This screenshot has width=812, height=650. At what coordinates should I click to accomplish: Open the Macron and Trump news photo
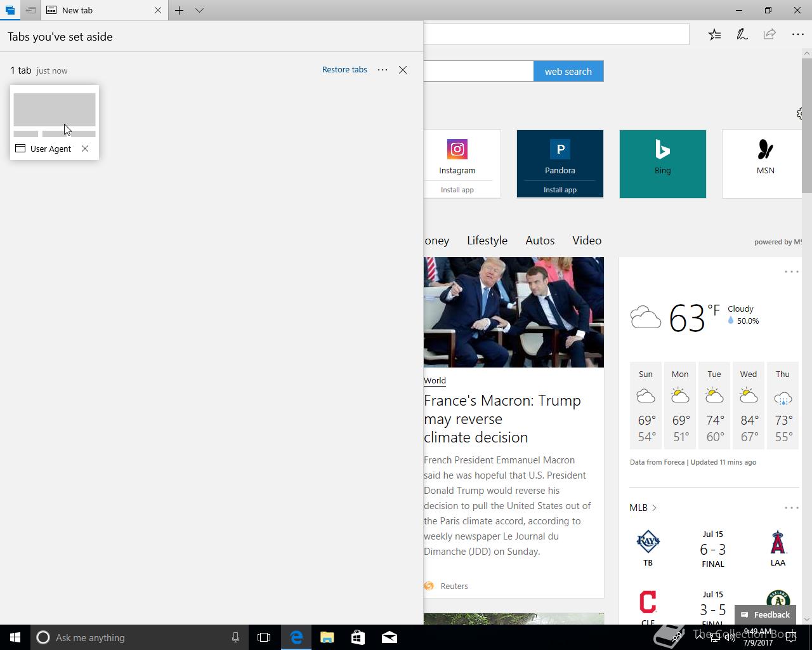tap(514, 312)
